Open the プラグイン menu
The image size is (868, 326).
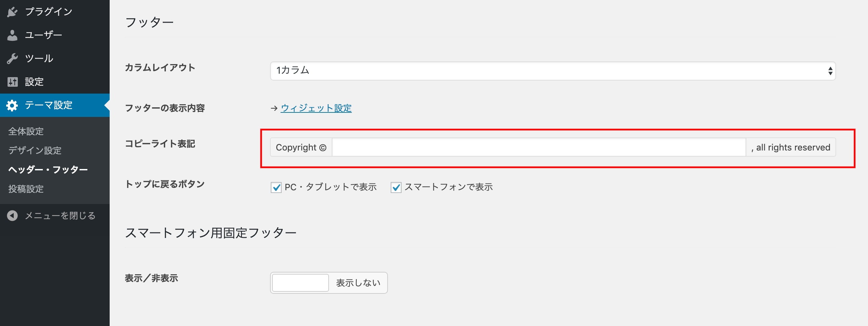[x=48, y=12]
